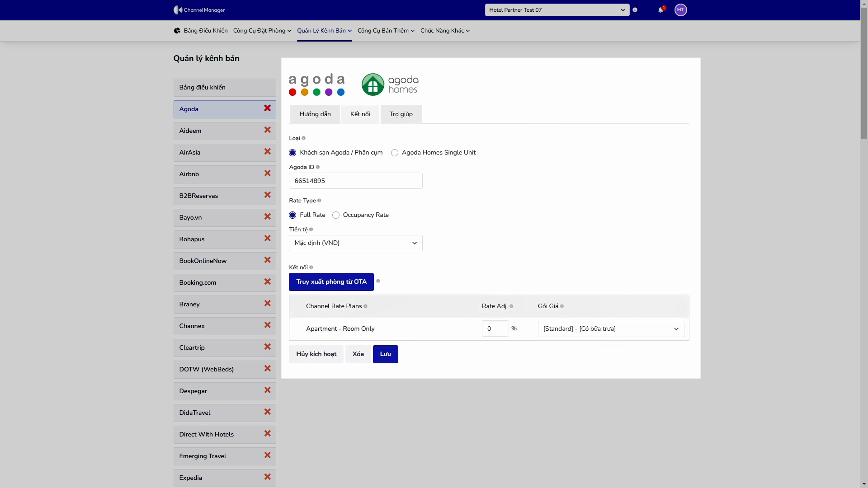
Task: Go to Bảng Điều Khiển in top navigation
Action: coord(201,31)
